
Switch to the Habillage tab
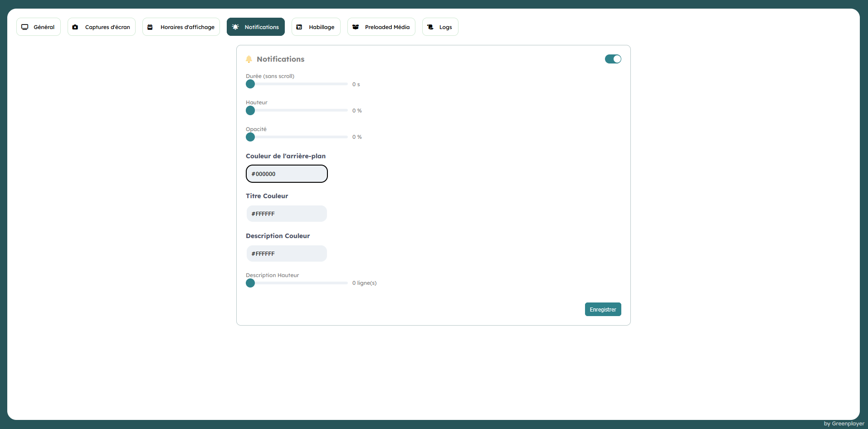pos(316,27)
